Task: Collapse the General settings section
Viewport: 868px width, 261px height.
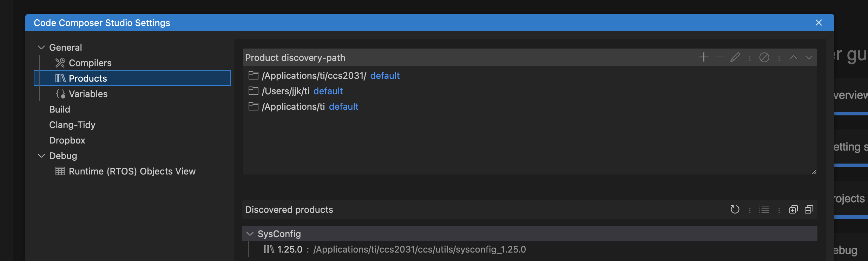Action: (41, 47)
